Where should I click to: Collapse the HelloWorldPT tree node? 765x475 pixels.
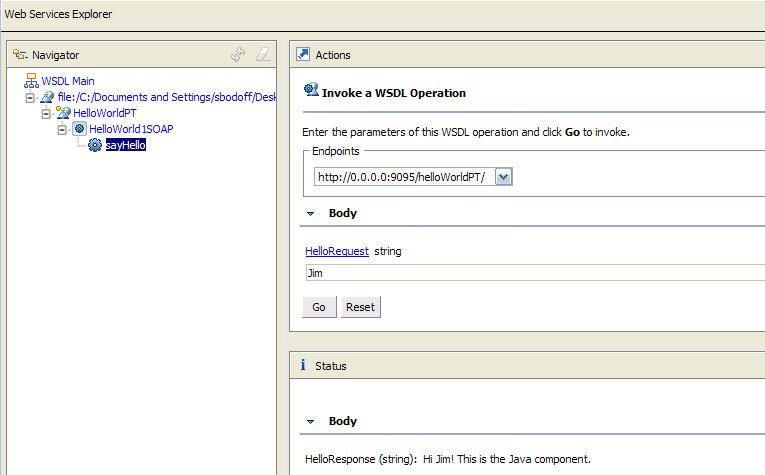tap(46, 113)
